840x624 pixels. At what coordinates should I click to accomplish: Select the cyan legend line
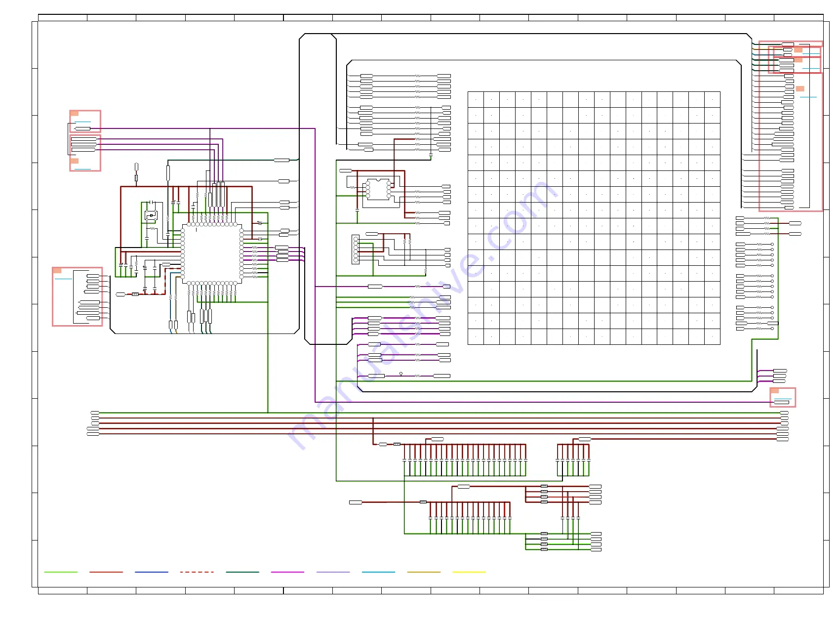[x=378, y=572]
